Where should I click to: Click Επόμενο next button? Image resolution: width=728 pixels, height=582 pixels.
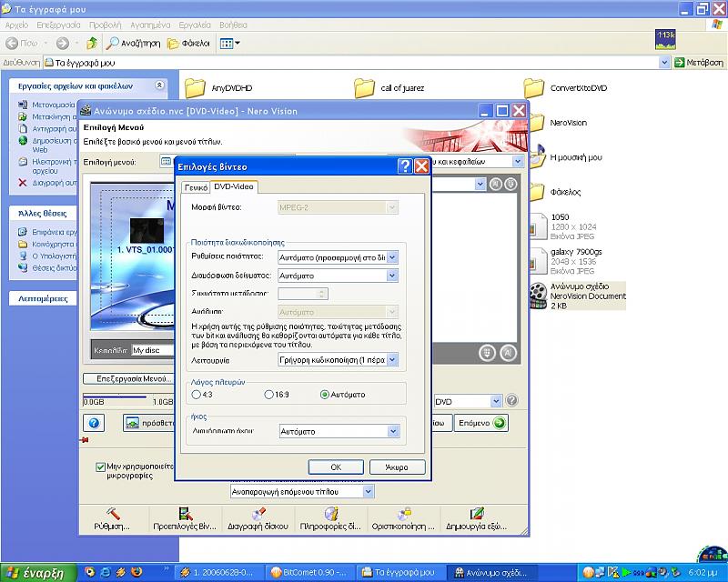pos(481,423)
